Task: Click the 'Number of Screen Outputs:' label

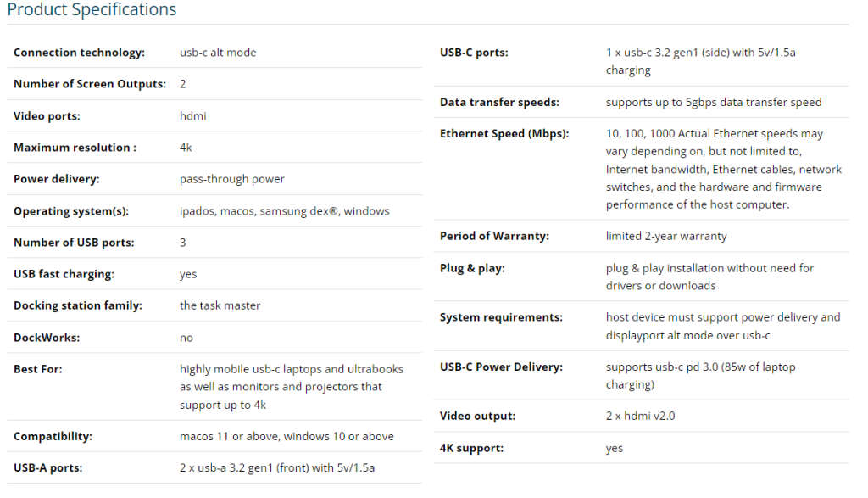Action: coord(89,84)
